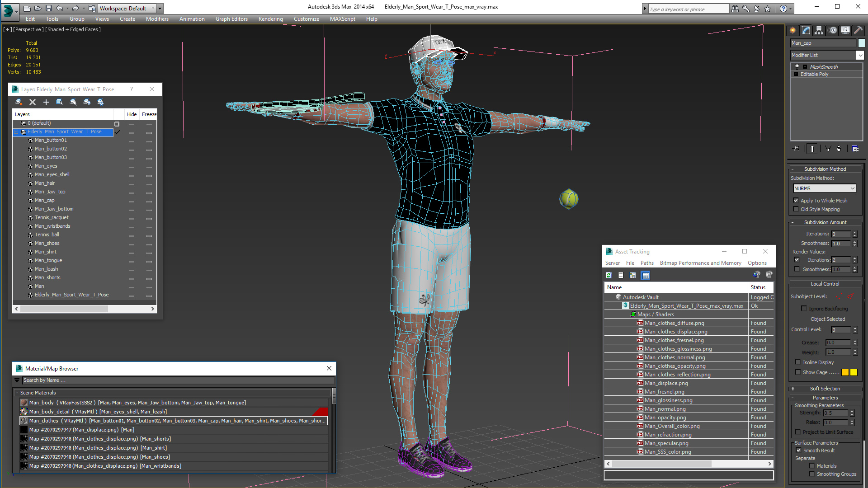The height and width of the screenshot is (488, 868).
Task: Collapse Elderly_Man_Sport_Wear_T_Pose layer tree
Action: 17,132
